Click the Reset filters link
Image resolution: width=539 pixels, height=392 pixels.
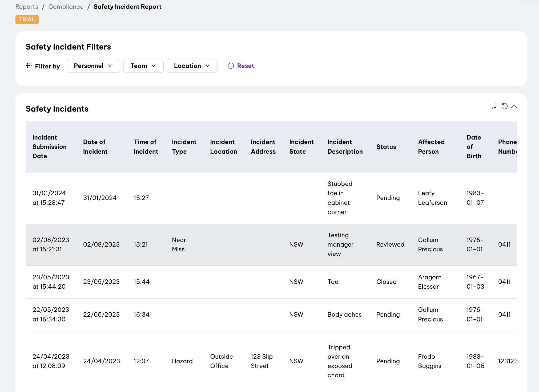click(x=246, y=66)
